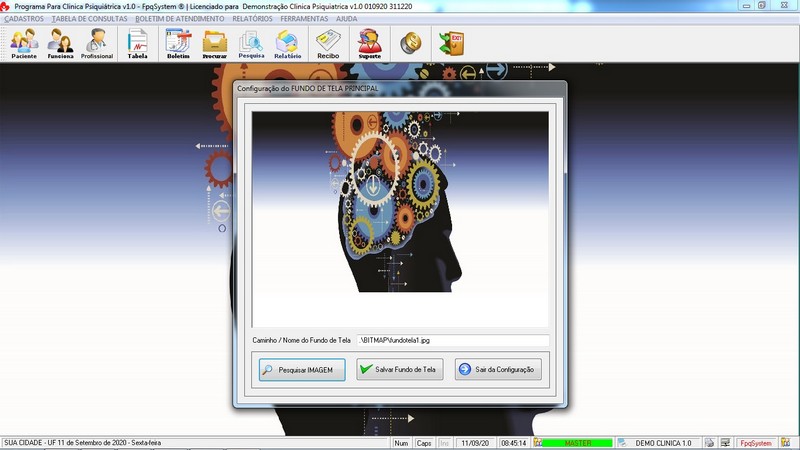Click the dialog title Configuração do FUNDO DE TELA
Viewport: 800px width, 450px height.
point(308,88)
